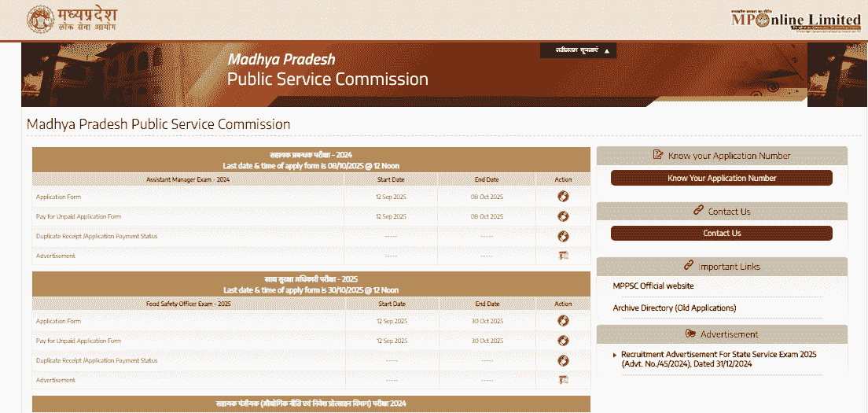Click Food Safety Officer 'Pay for Unpaid Application Form' text
868x413 pixels.
78,341
